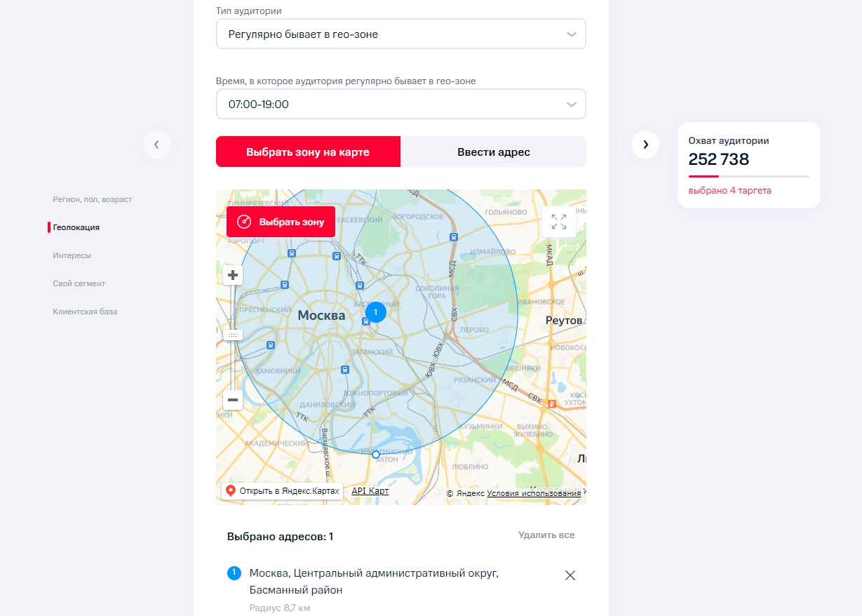Screen dimensions: 862x616
Task: Expand map to fullscreen view
Action: click(x=559, y=222)
